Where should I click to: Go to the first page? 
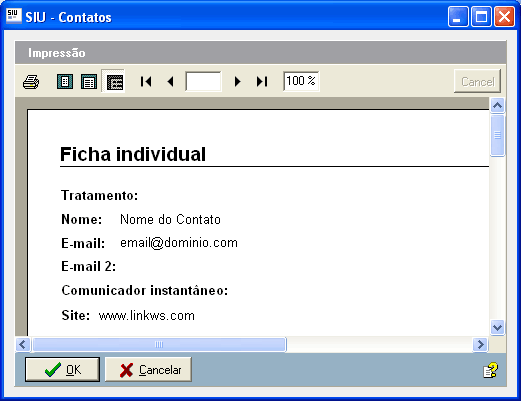point(146,81)
